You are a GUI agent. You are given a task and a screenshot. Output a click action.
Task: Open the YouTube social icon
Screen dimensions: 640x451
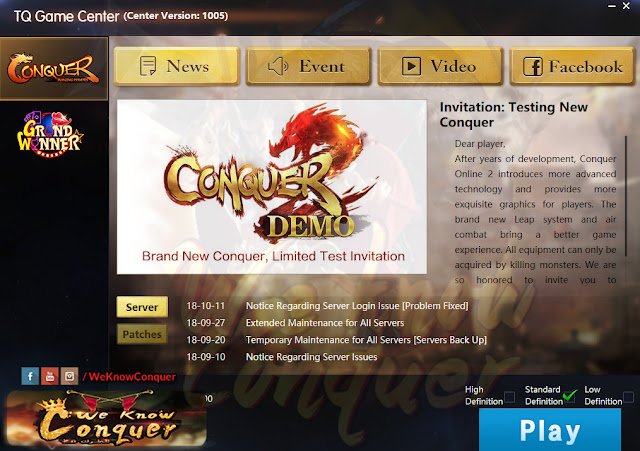click(x=50, y=376)
